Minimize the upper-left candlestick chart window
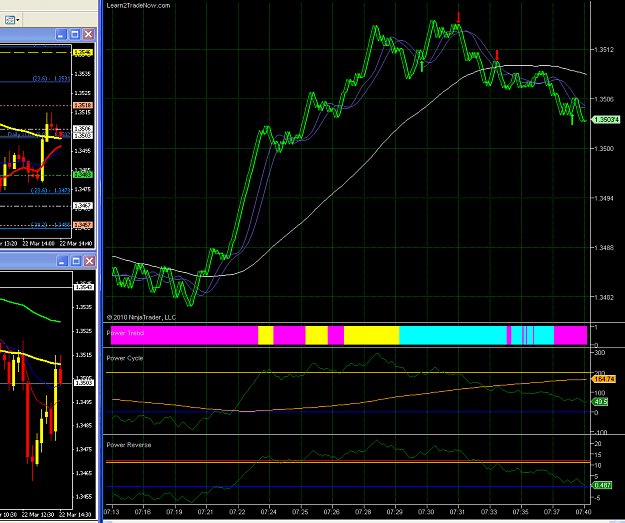625x523 pixels. coord(61,35)
